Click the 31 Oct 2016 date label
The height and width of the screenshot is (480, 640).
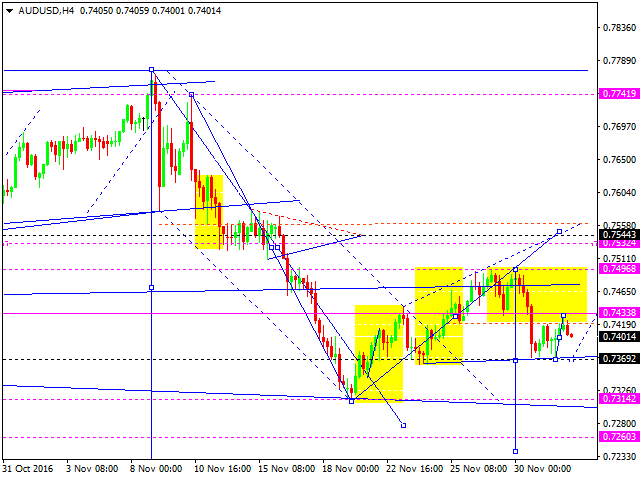(28, 469)
